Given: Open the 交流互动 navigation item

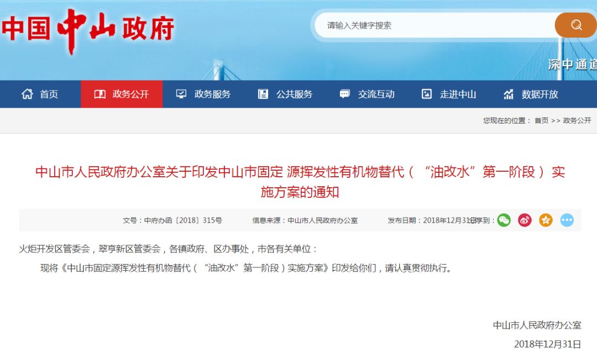Looking at the screenshot, I should (x=367, y=94).
